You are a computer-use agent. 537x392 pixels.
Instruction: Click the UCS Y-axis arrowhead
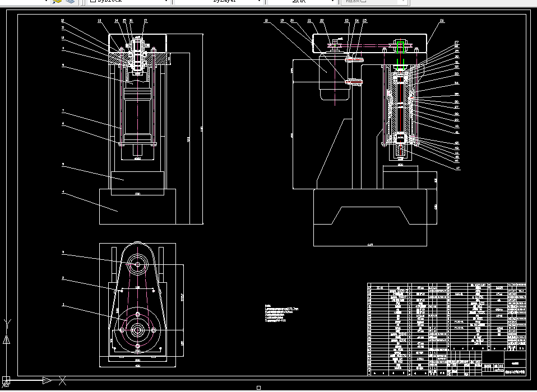6,339
